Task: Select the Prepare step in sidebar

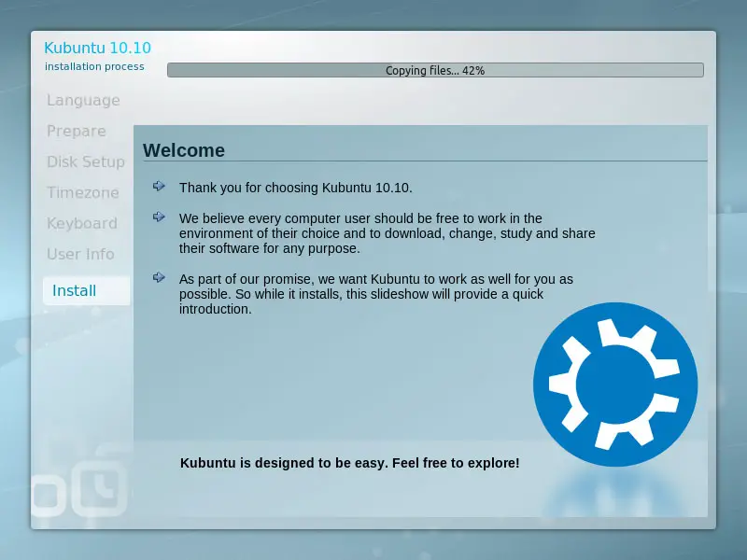Action: click(77, 131)
